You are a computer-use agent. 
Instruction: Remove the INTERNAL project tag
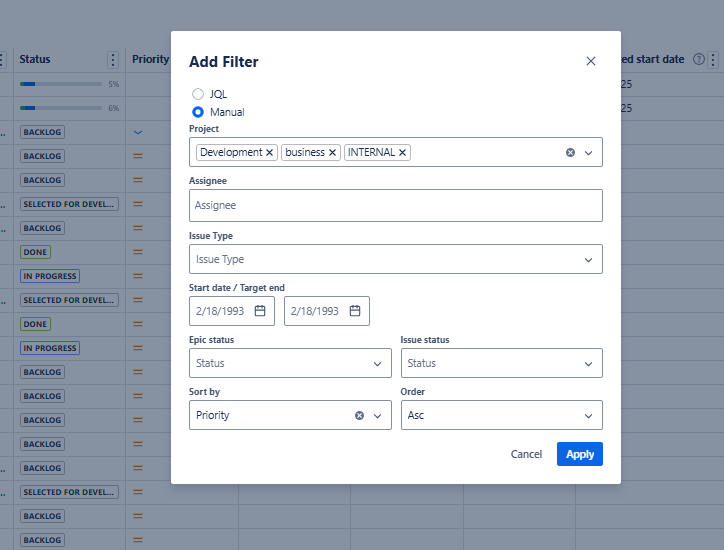point(403,153)
